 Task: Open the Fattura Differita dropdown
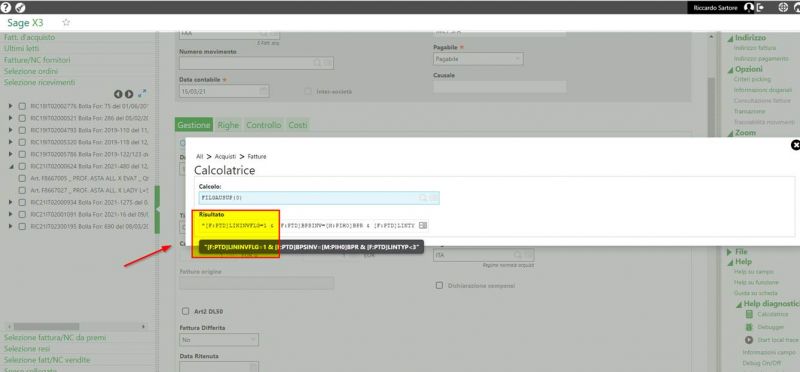point(219,339)
